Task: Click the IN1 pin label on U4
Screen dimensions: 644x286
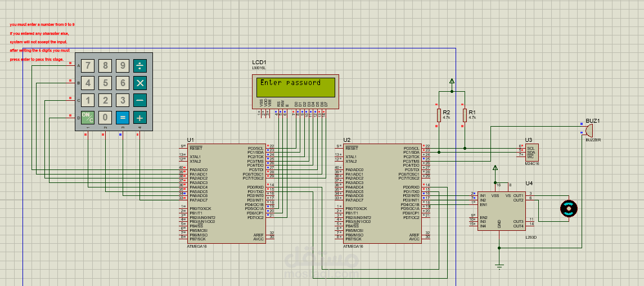Action: coord(483,195)
